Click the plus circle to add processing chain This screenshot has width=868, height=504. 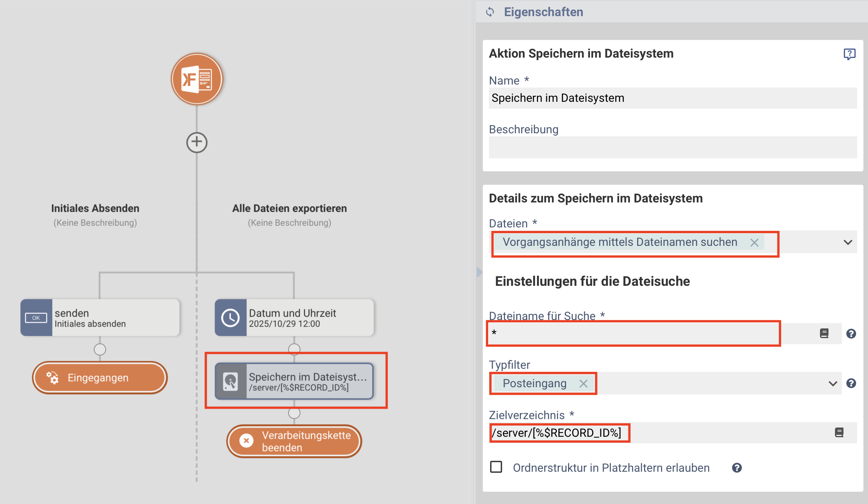pyautogui.click(x=197, y=143)
